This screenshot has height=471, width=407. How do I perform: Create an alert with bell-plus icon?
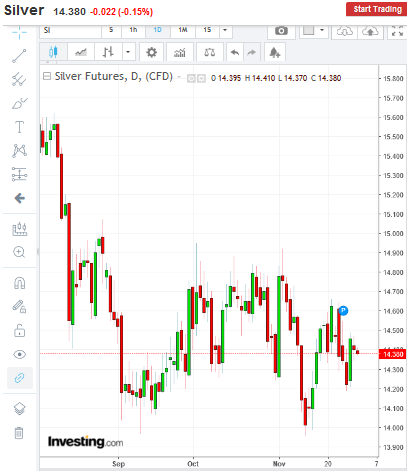(275, 52)
